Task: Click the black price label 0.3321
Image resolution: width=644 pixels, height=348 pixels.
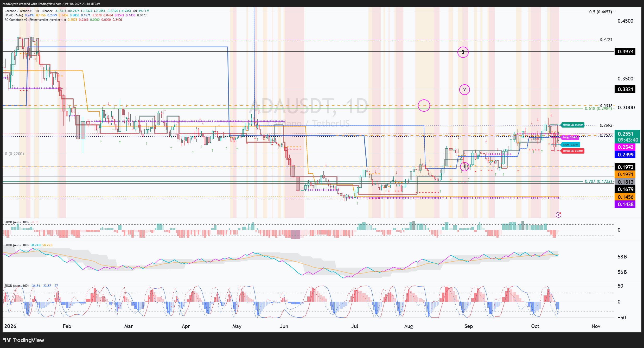Action: click(x=625, y=89)
